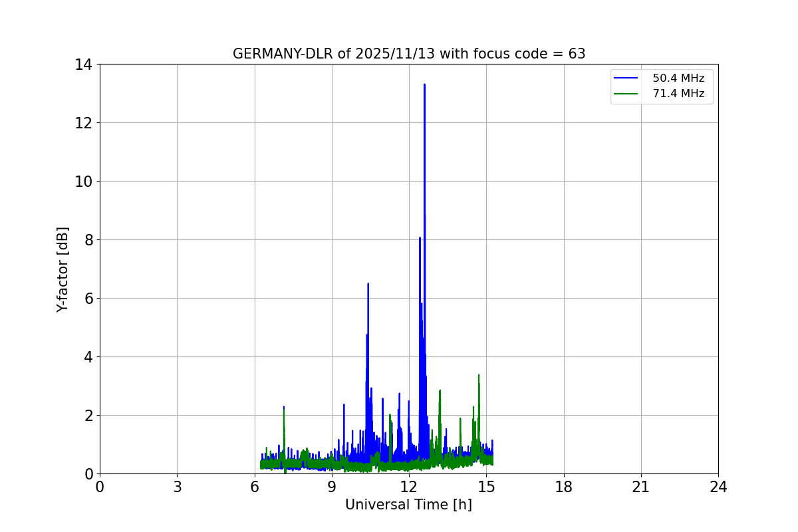
Task: Click the x-axis tick label 24
Action: tap(718, 487)
